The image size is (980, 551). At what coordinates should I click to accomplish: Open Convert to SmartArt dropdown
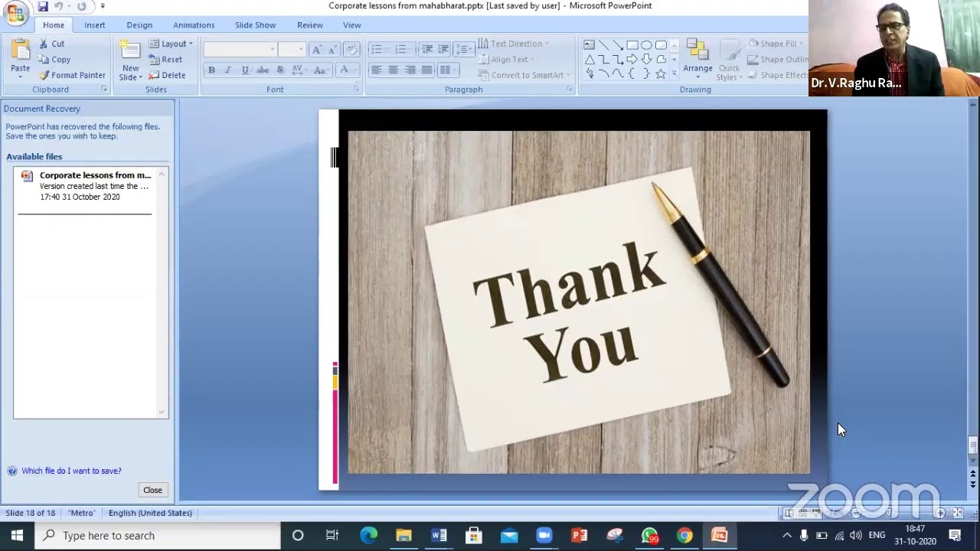pyautogui.click(x=524, y=75)
